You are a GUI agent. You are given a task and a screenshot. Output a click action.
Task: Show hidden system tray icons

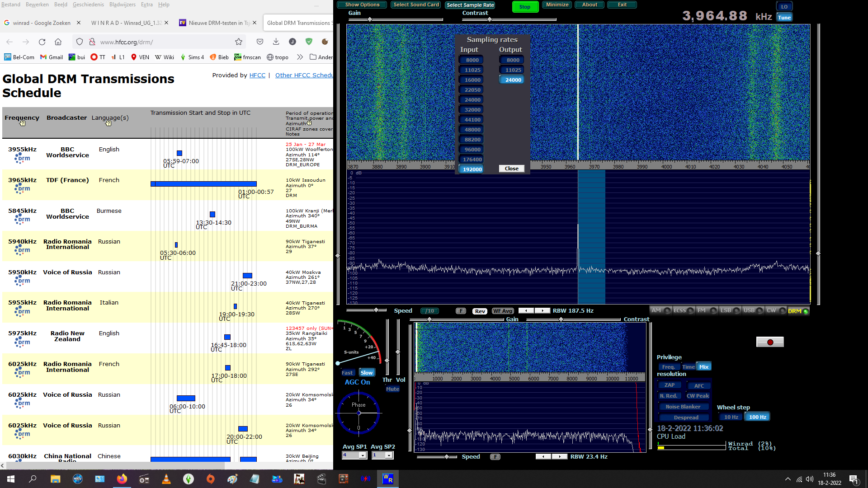coord(788,479)
